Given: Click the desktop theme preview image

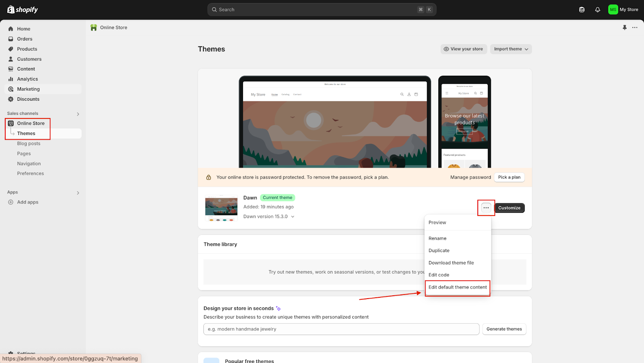Looking at the screenshot, I should 335,122.
